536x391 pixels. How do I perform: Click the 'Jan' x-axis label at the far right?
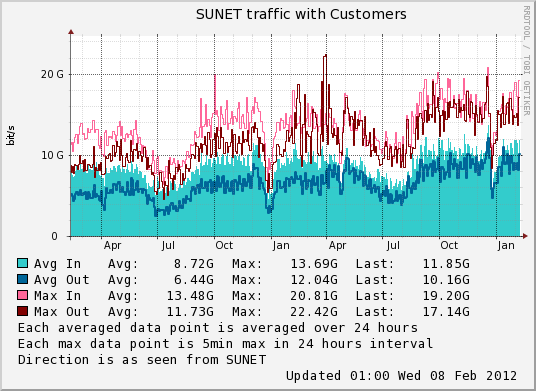506,246
